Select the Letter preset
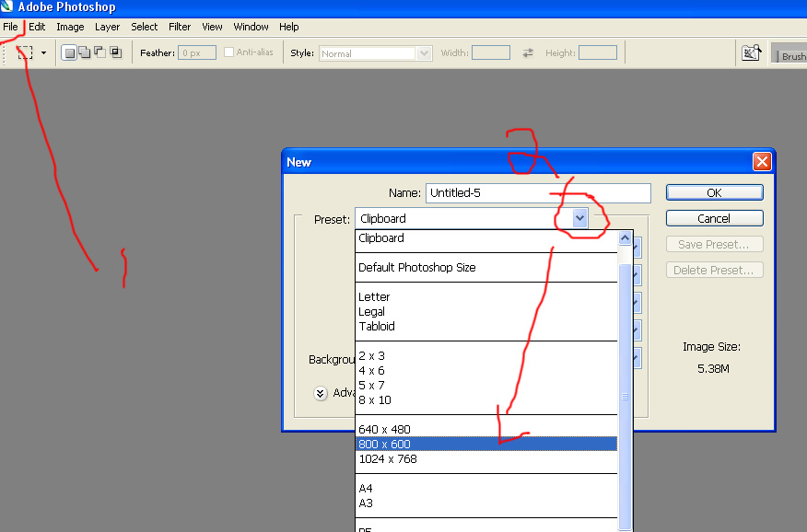 [486, 297]
